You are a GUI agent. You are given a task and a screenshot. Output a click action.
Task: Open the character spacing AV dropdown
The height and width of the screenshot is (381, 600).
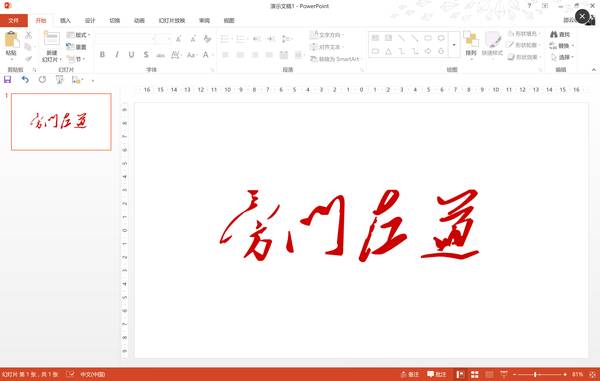point(176,55)
